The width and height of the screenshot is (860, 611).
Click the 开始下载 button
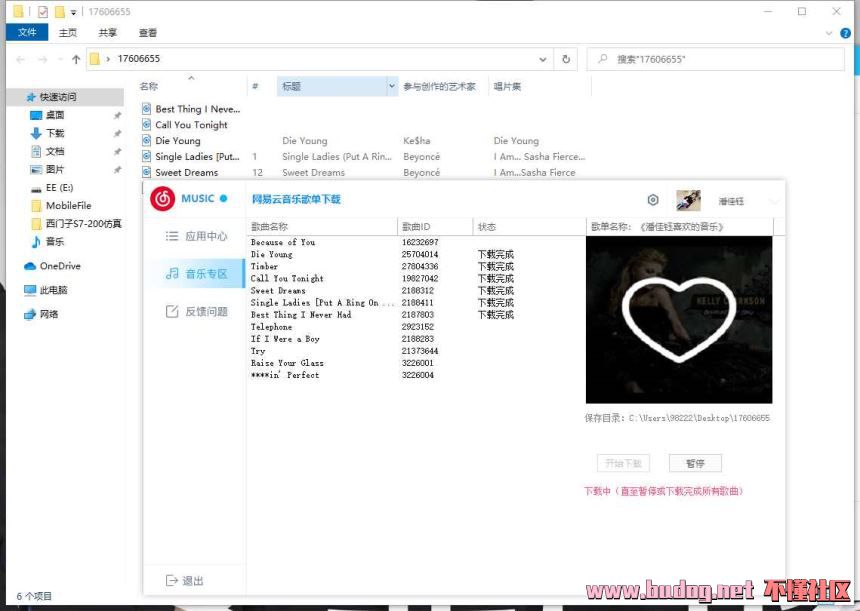click(x=623, y=463)
